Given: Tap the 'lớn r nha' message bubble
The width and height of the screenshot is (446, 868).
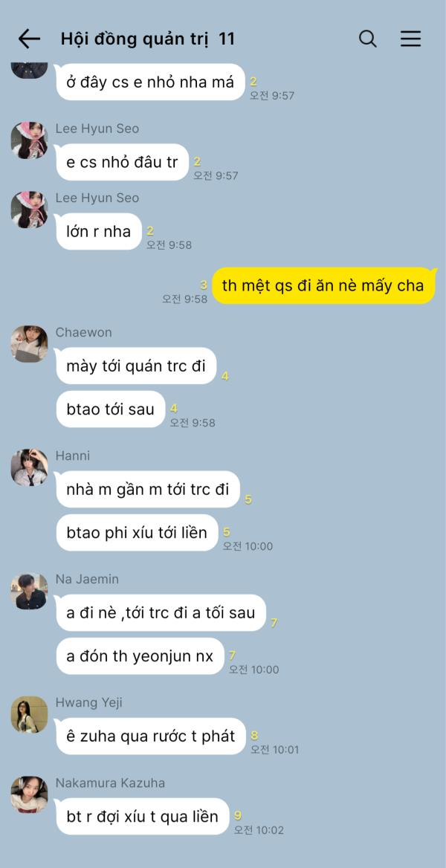Looking at the screenshot, I should [x=99, y=231].
